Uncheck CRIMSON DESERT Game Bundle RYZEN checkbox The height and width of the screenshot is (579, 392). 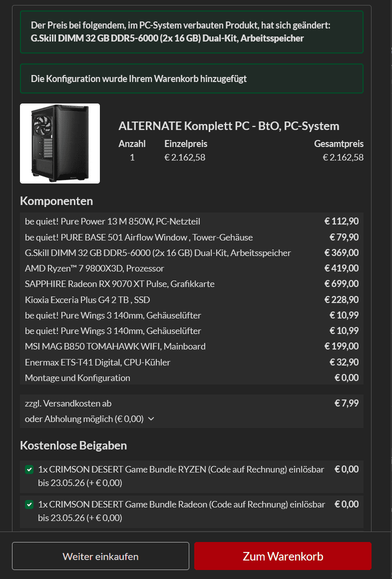(29, 469)
